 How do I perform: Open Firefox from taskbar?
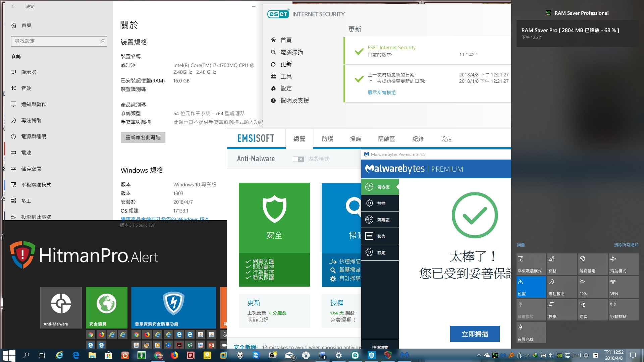pos(174,355)
